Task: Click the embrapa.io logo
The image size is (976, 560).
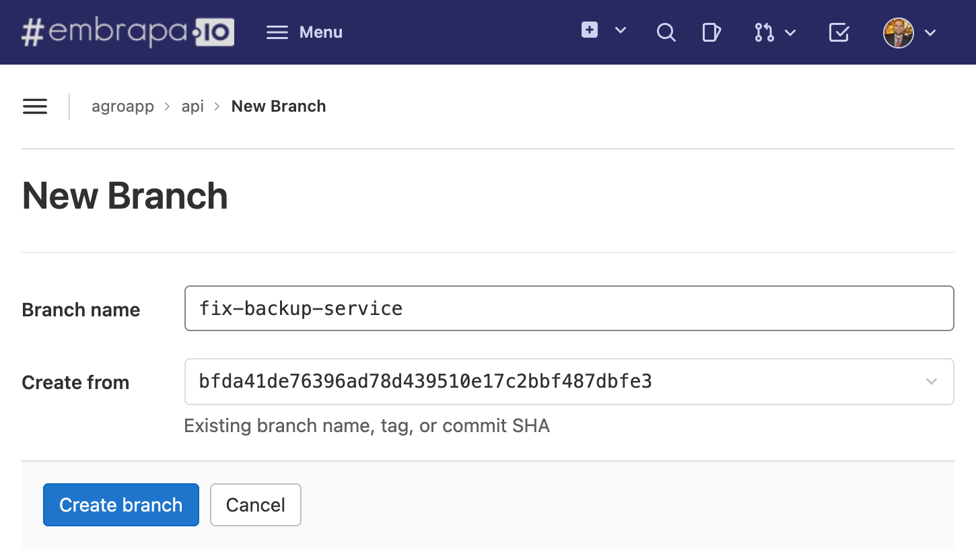Action: [x=128, y=32]
